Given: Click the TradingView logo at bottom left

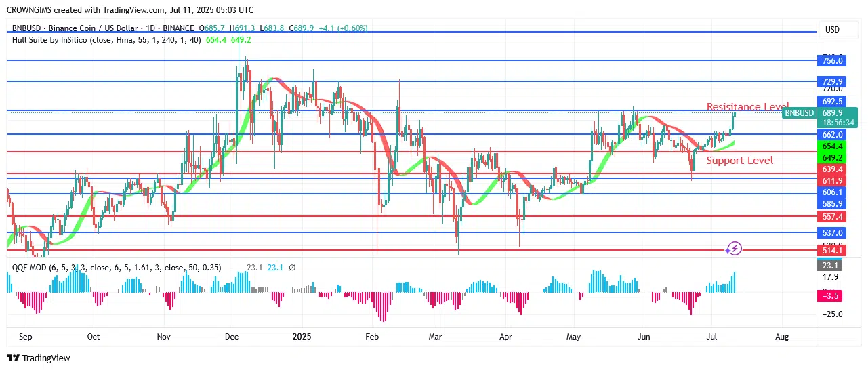Looking at the screenshot, I should [39, 358].
